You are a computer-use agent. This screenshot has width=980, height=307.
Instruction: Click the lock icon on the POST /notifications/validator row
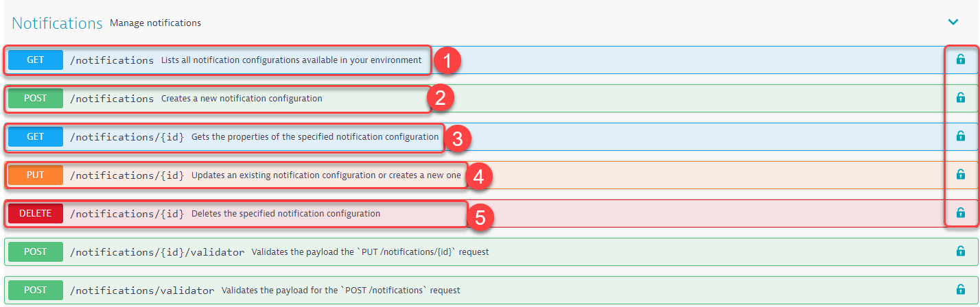(x=961, y=289)
